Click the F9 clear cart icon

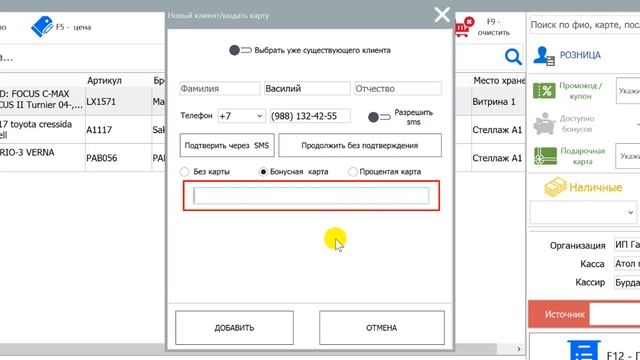(464, 27)
